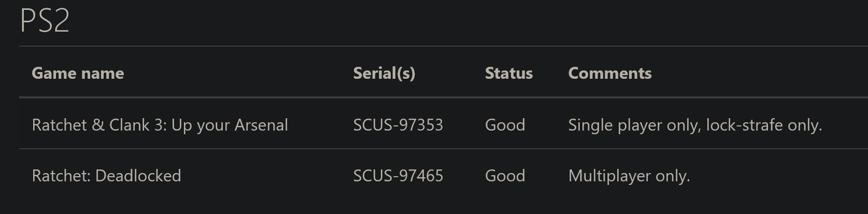Screen dimensions: 868x214
Task: Click the Serial(s) column header
Action: pyautogui.click(x=384, y=73)
